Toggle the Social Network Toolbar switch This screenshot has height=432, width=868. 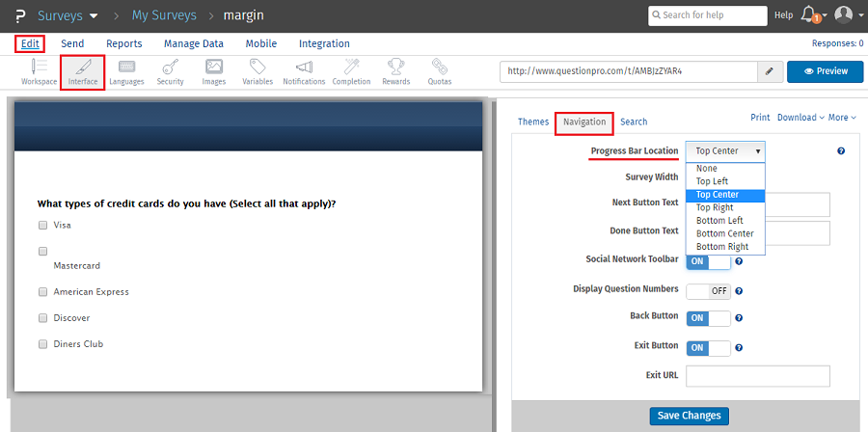708,261
